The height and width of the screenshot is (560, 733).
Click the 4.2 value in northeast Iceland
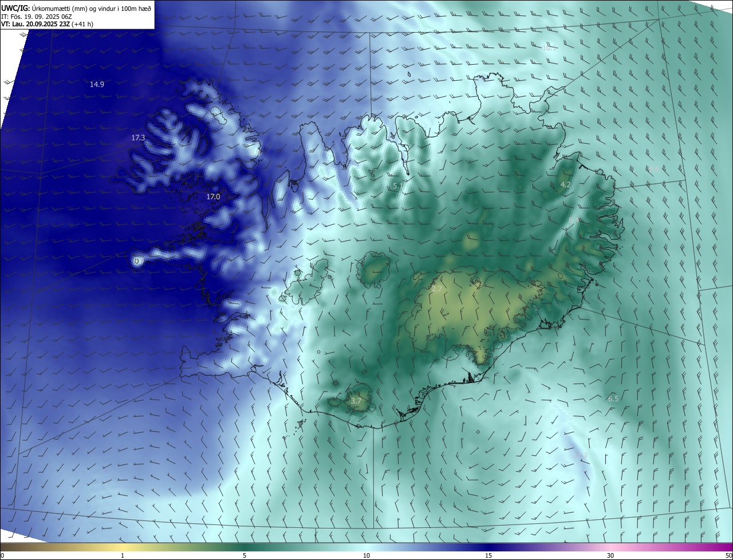click(x=565, y=184)
